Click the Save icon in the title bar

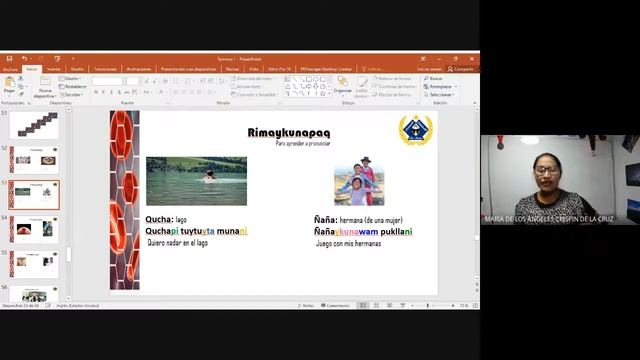[9, 59]
